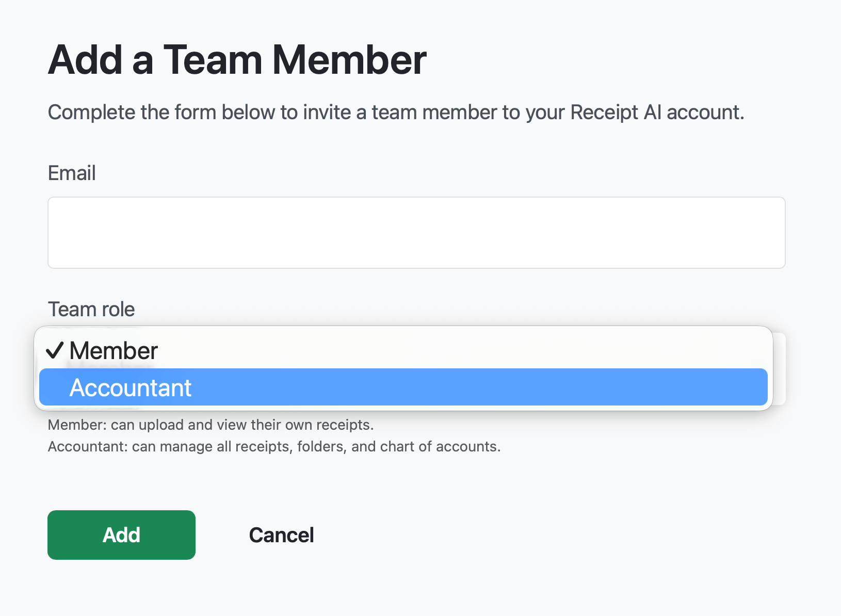Select the Accountant role from the dropdown

pyautogui.click(x=130, y=387)
